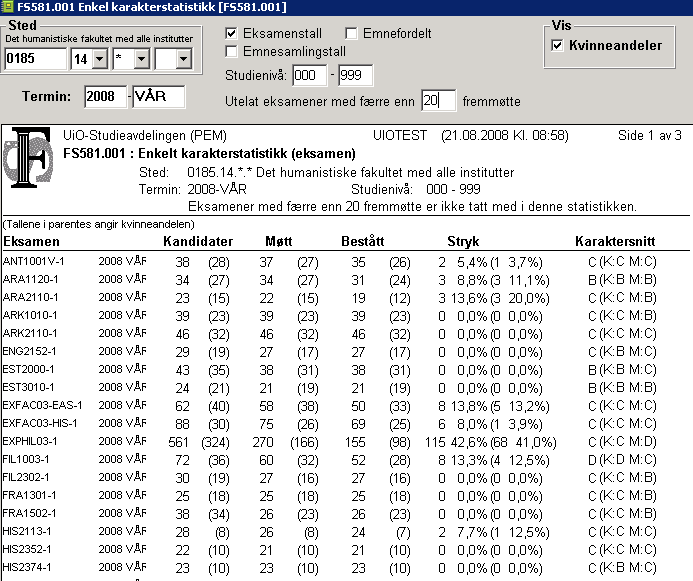Click EXPHIL03-1 candidate count 561
This screenshot has height=581, width=693.
point(179,442)
